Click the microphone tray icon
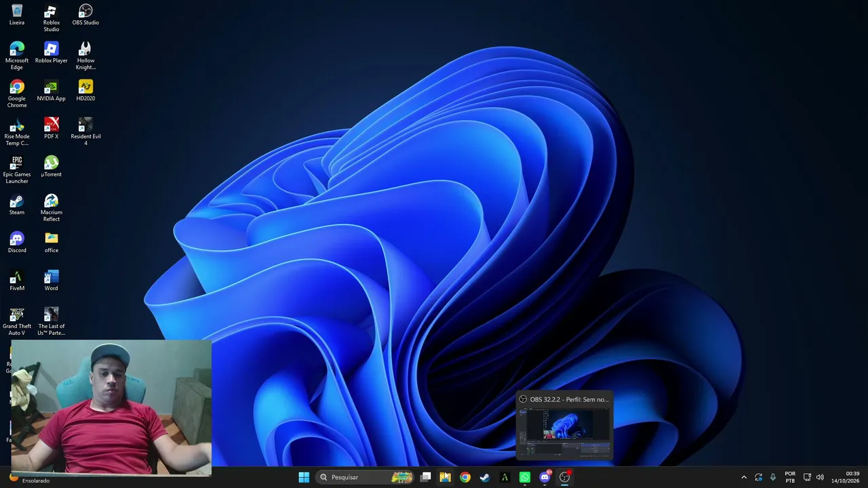Viewport: 868px width, 488px height. point(773,477)
